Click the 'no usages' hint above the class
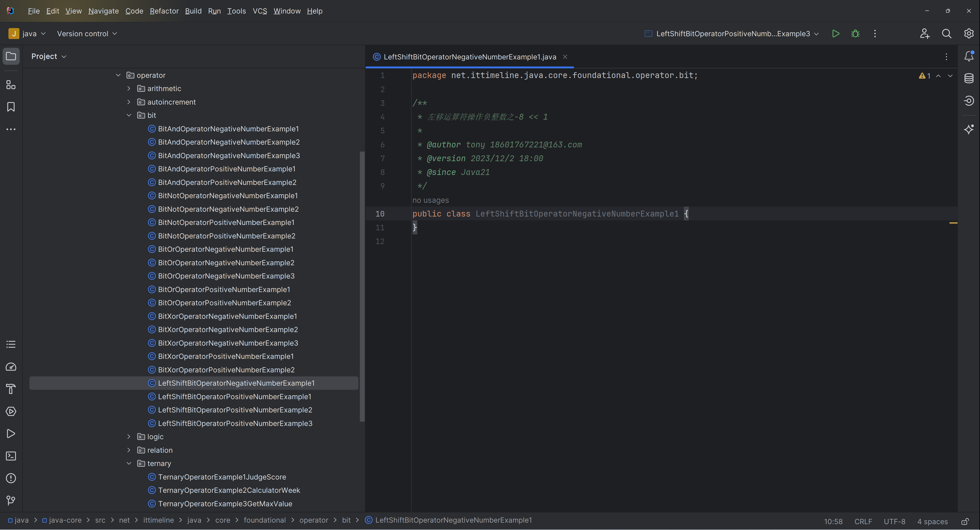The width and height of the screenshot is (980, 530). click(430, 200)
